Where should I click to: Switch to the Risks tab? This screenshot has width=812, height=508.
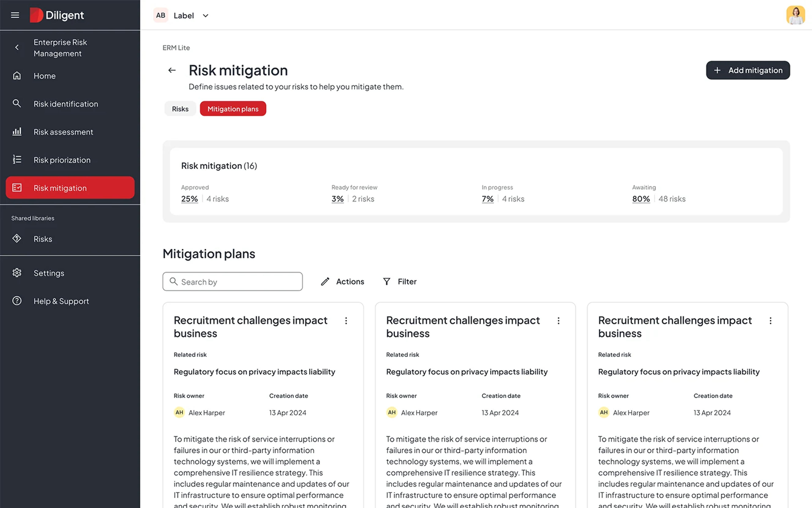(x=180, y=109)
